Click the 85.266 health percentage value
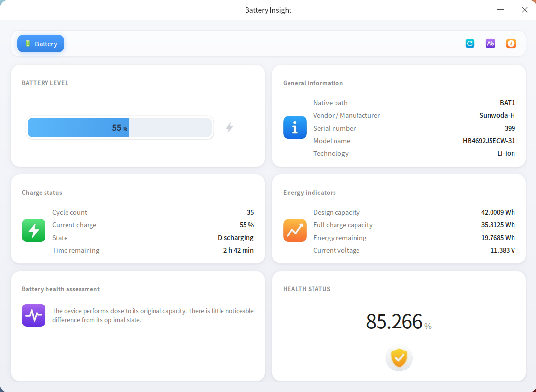The image size is (536, 392). point(394,321)
